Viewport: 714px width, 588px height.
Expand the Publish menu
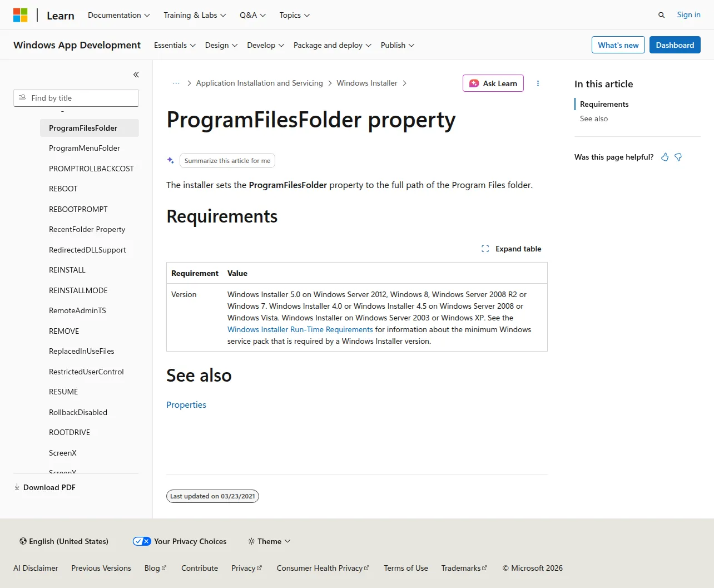(x=398, y=45)
